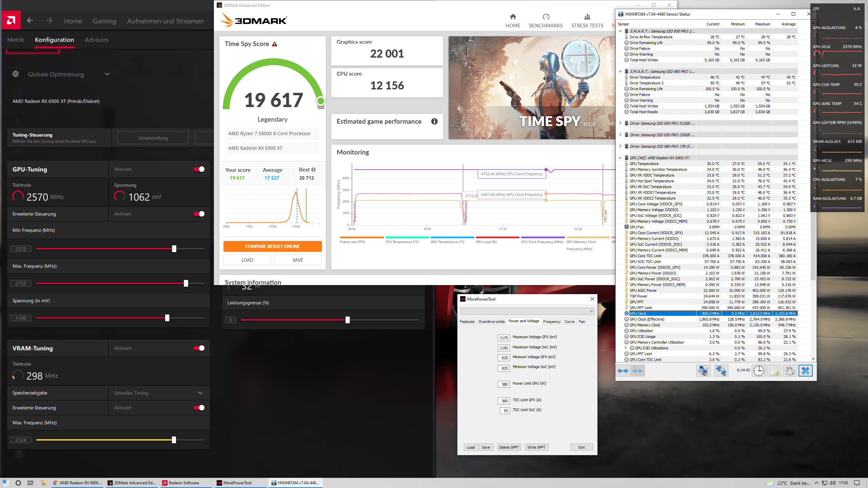Viewport: 868px width, 488px height.
Task: Toggle Erweiterte Steuerung under GPU-Tuning
Action: (x=199, y=214)
